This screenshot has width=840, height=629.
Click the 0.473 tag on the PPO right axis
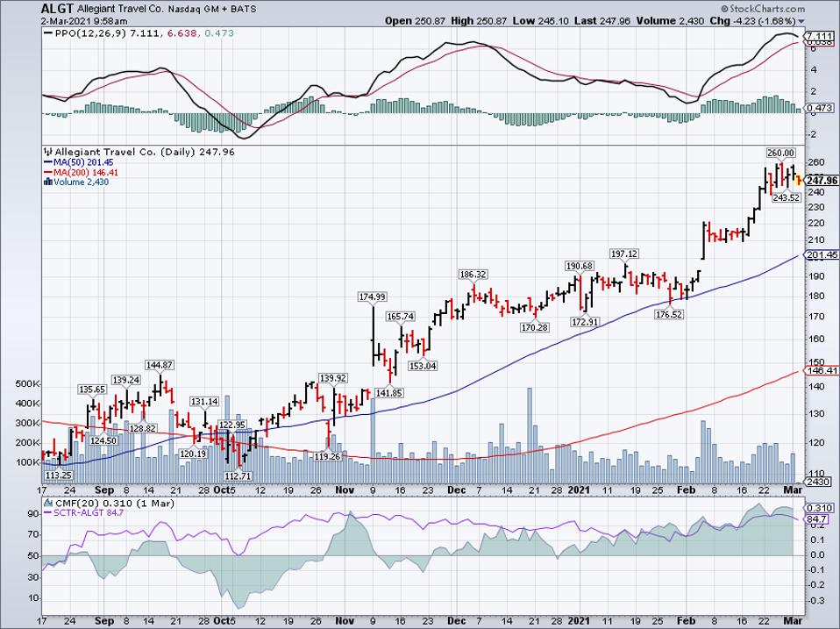[820, 108]
